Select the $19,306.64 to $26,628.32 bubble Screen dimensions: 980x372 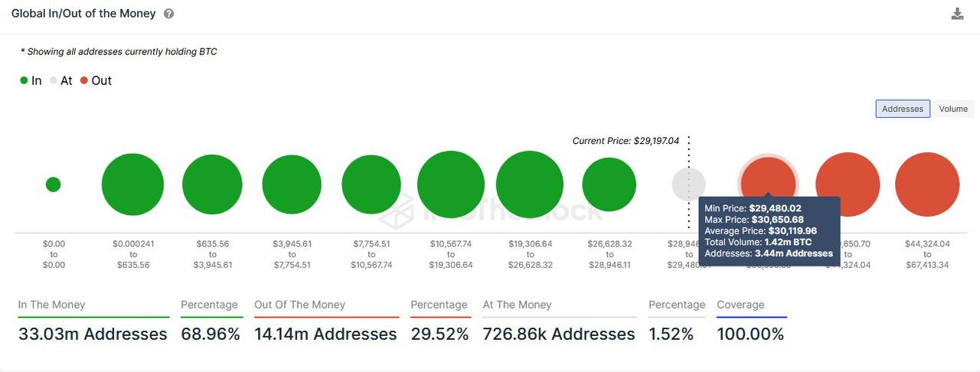coord(530,184)
